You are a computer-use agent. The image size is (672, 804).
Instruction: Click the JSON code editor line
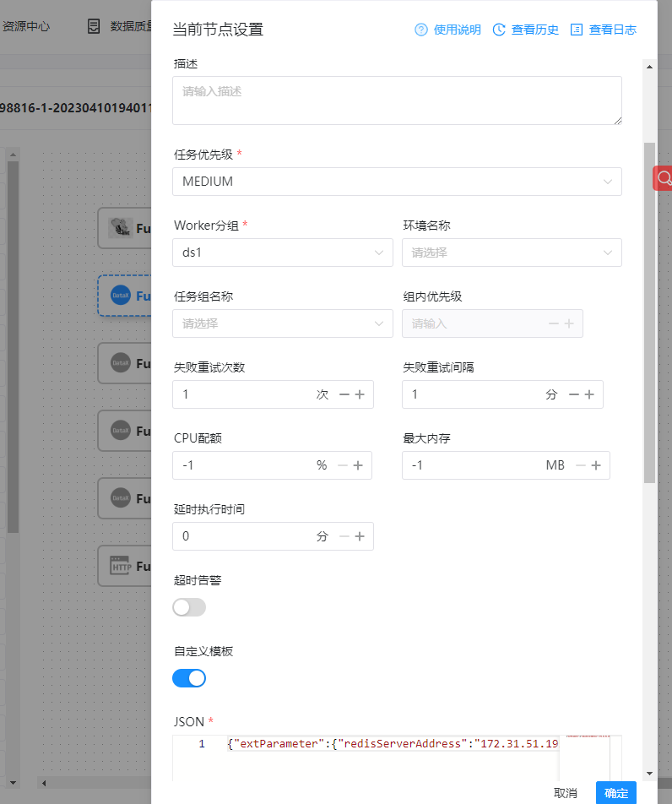[x=392, y=744]
